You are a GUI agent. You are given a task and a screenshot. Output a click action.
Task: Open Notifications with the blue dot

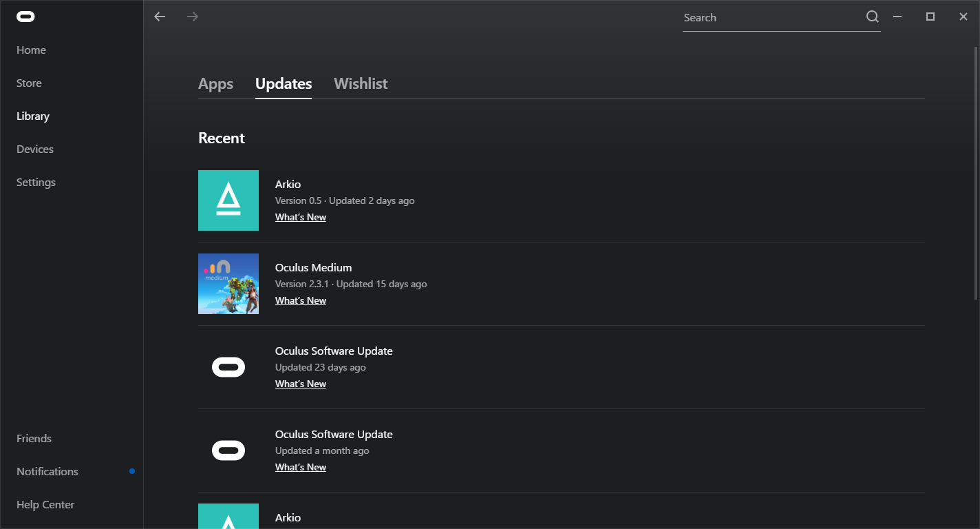(47, 472)
